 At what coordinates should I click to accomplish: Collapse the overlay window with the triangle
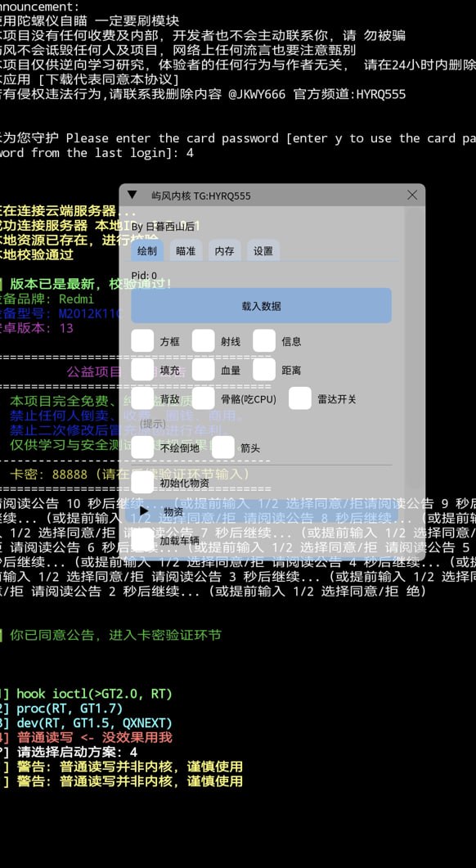tap(132, 195)
